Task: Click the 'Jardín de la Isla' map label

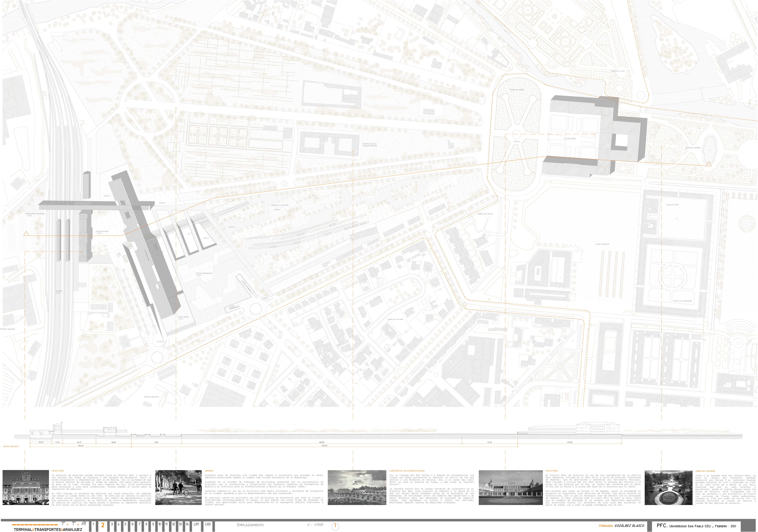Action: click(x=618, y=71)
